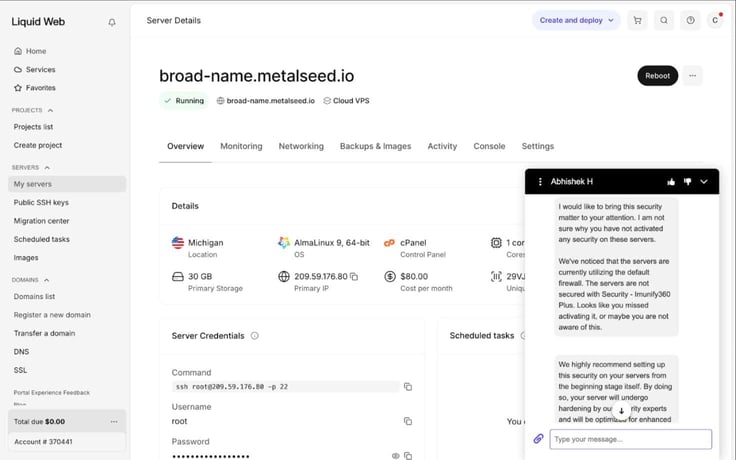736x460 pixels.
Task: Click the Liquid Web logo
Action: pyautogui.click(x=38, y=22)
